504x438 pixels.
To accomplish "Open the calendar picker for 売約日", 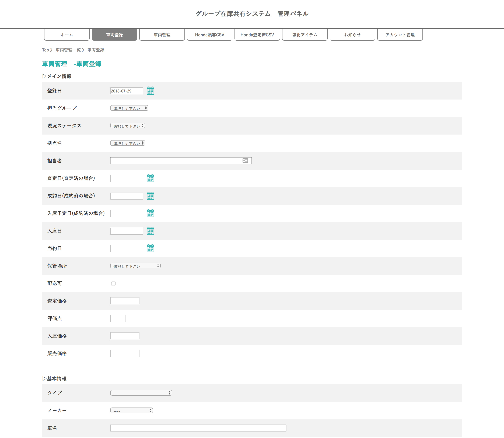I will click(x=151, y=248).
